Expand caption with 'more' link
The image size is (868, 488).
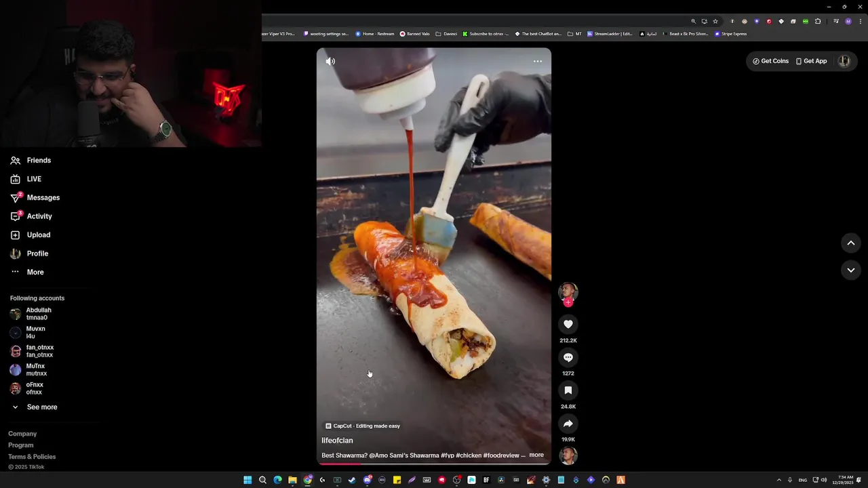[536, 455]
